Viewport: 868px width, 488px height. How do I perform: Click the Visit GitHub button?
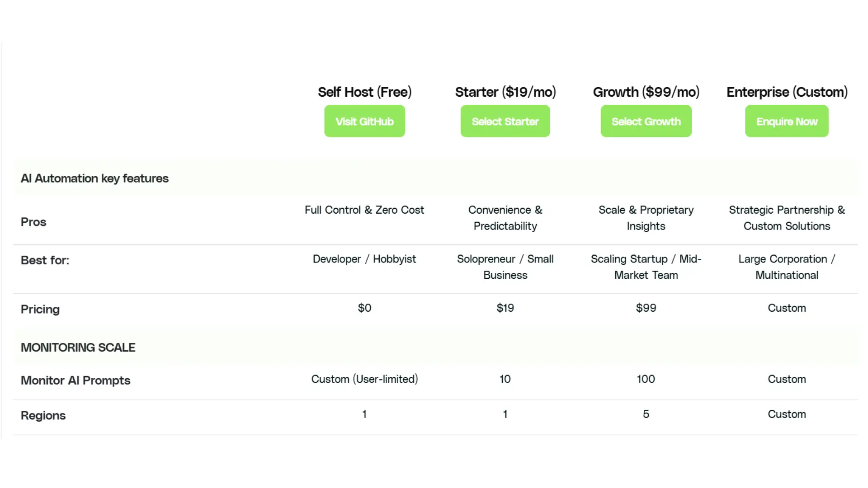click(364, 121)
